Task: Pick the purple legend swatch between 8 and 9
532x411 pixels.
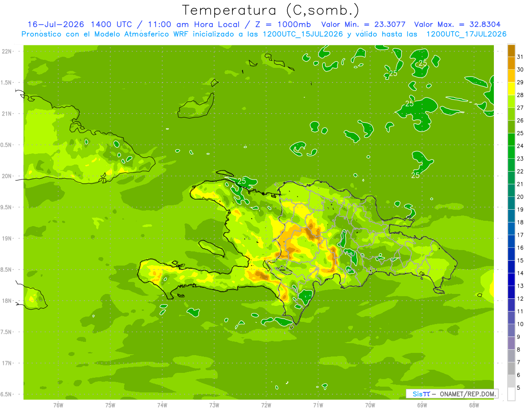Action: (511, 343)
